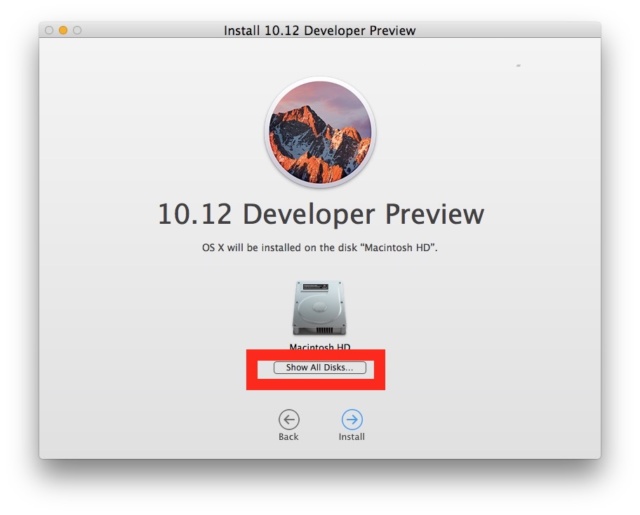Click the Show All Disks button
This screenshot has height=515, width=640.
(320, 368)
